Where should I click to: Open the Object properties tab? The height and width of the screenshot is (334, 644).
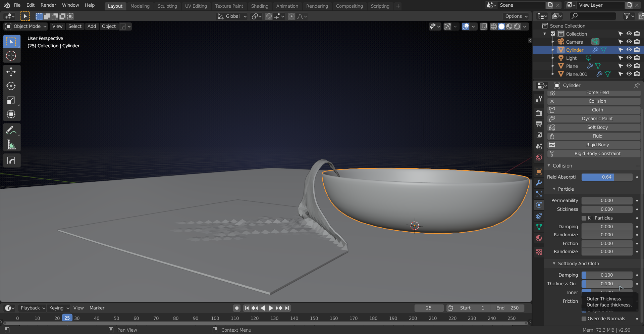(539, 172)
